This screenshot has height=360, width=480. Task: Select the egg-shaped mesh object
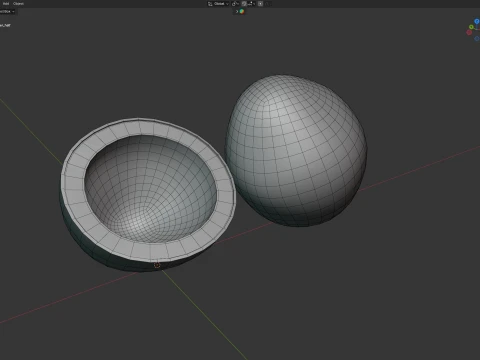point(296,151)
